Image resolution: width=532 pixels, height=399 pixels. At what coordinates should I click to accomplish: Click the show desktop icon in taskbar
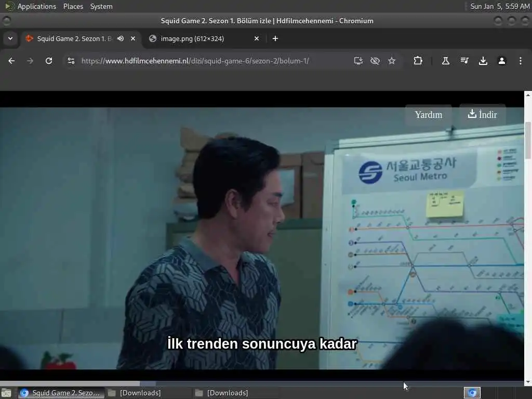(x=6, y=393)
